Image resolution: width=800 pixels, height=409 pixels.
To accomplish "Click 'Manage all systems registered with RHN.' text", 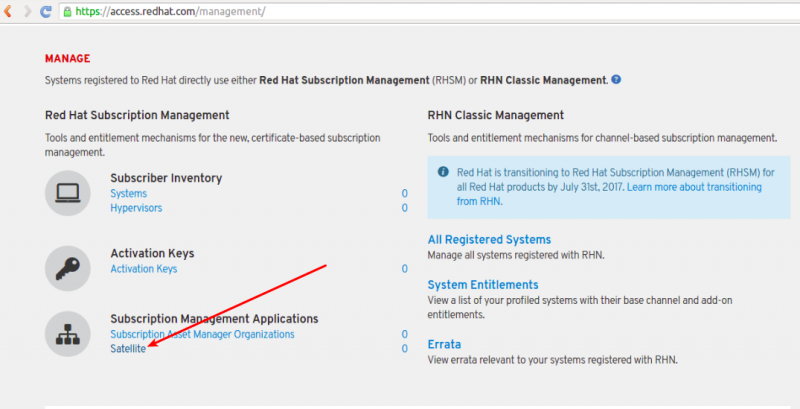I will pyautogui.click(x=516, y=255).
